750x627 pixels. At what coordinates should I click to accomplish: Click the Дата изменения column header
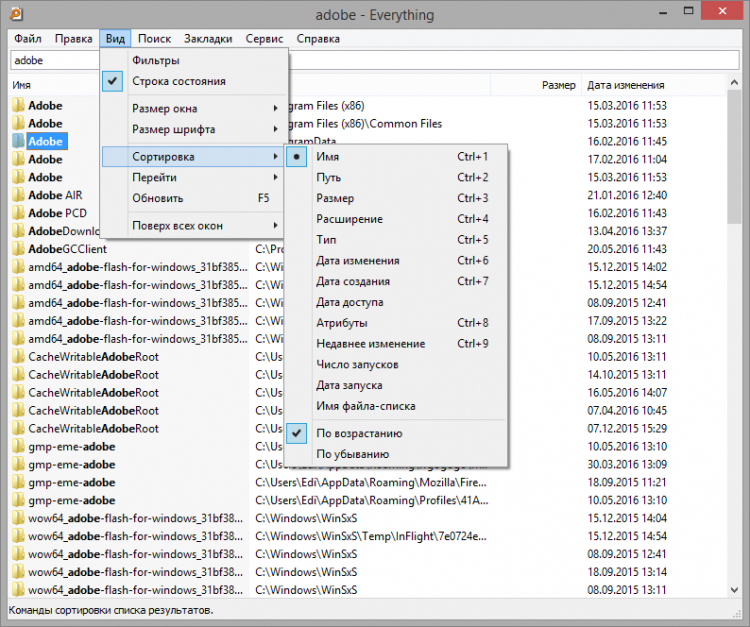[x=653, y=85]
